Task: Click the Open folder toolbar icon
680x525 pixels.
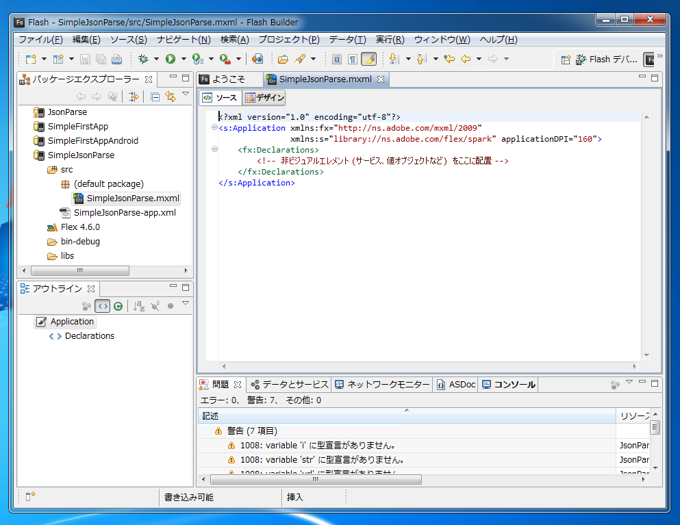Action: [x=283, y=59]
